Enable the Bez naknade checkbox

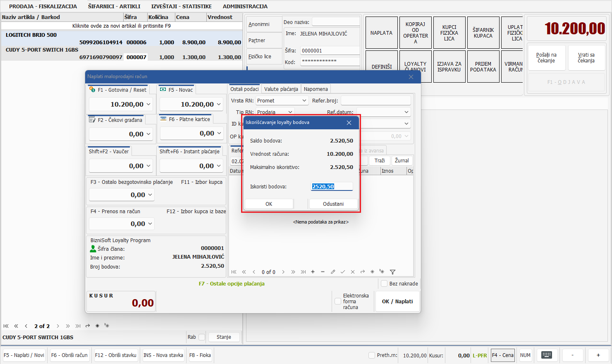(384, 283)
